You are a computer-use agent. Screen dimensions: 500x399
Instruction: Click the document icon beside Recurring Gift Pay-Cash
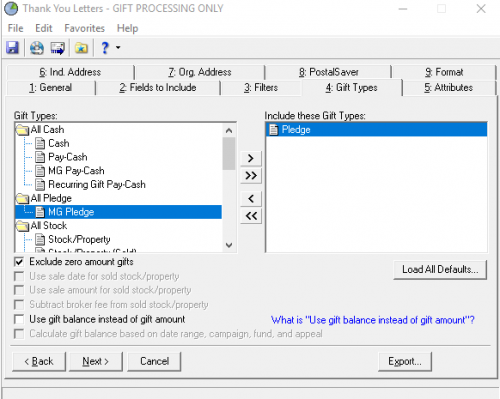coord(40,184)
